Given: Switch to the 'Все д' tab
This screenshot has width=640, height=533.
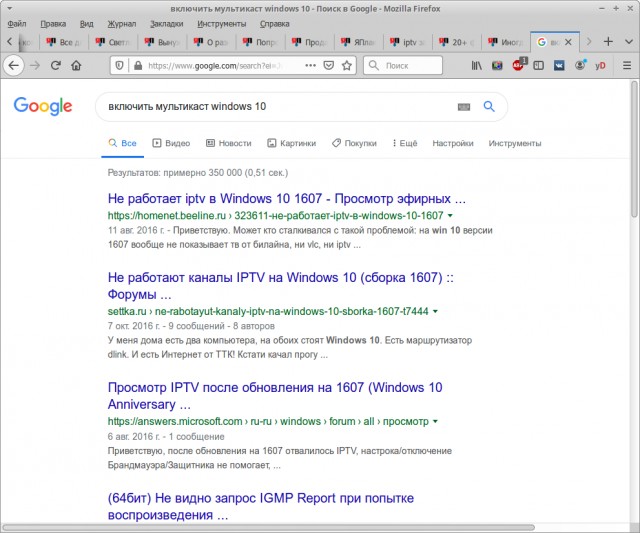Looking at the screenshot, I should [x=64, y=42].
